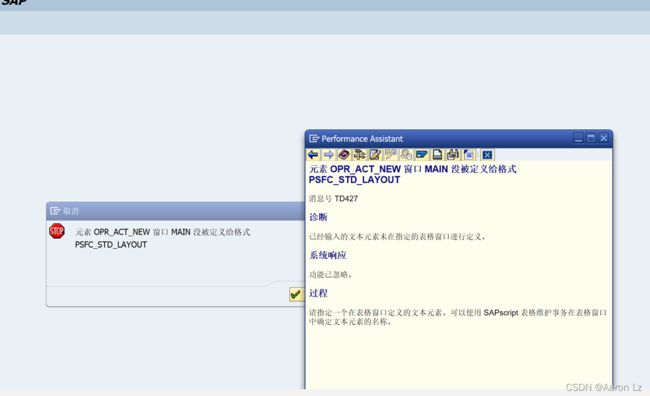
Task: Click the 功能已忽略 system response line
Action: click(330, 275)
